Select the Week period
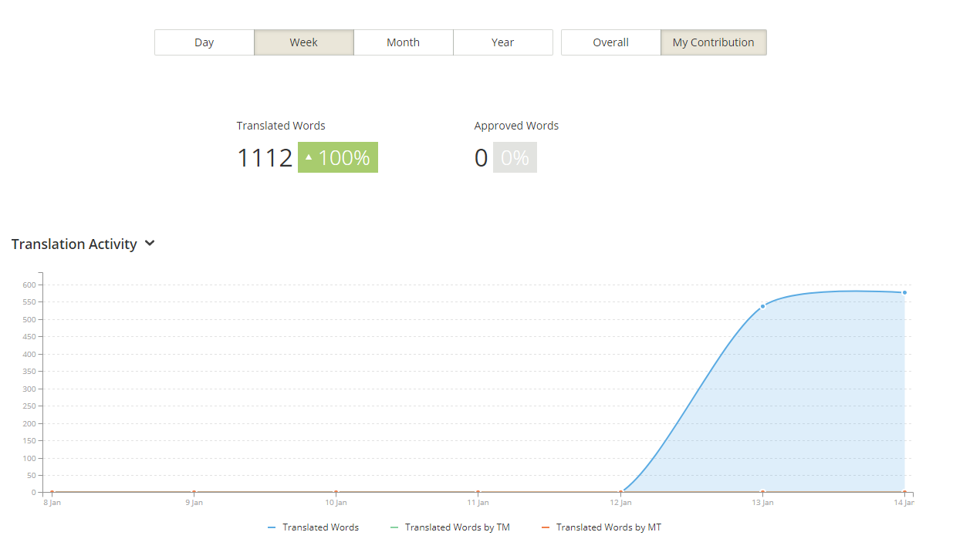 (304, 42)
